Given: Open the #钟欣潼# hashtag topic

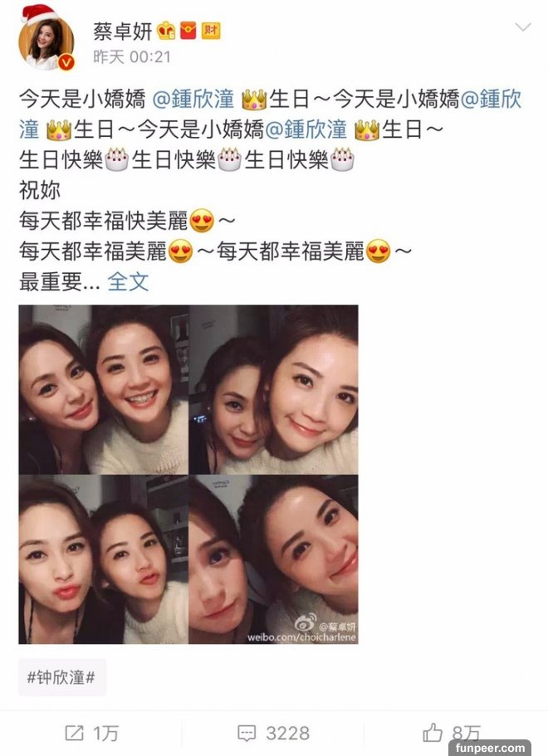Looking at the screenshot, I should [61, 677].
